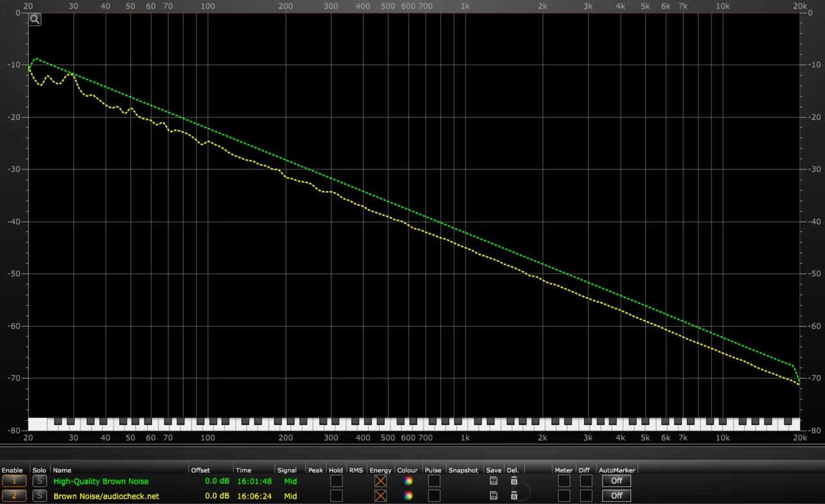Uncheck Energy for High-Quality Brown Noise
The height and width of the screenshot is (504, 825).
(x=381, y=481)
